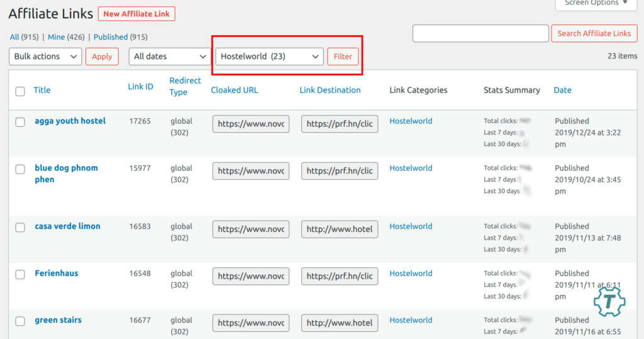Open Hostelworld category in blue dog row
The image size is (644, 339).
point(411,168)
